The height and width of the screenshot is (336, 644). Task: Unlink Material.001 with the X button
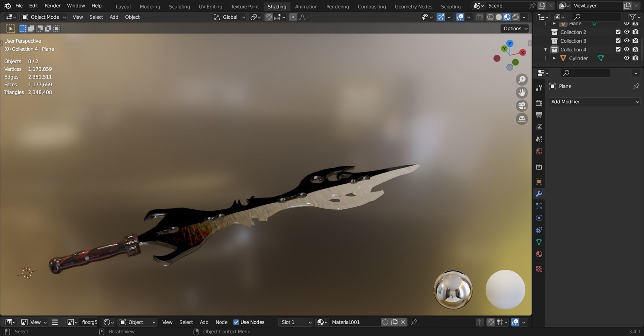coord(403,322)
